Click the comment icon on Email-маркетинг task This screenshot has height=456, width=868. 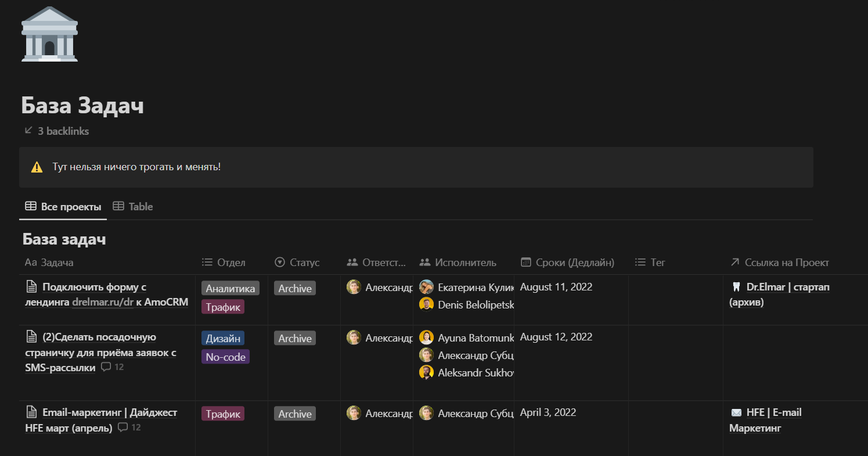(x=123, y=428)
